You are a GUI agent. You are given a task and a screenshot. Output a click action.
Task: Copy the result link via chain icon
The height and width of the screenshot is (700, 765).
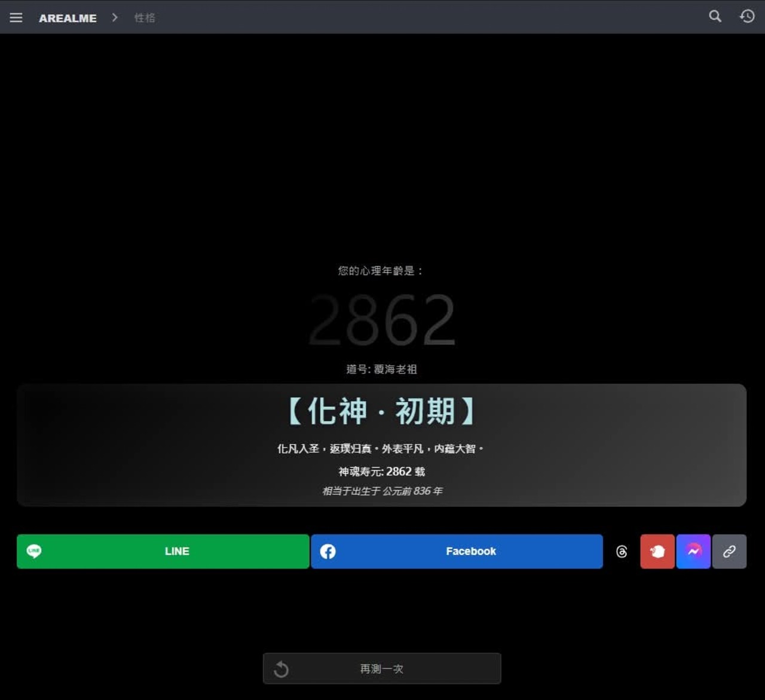tap(729, 551)
